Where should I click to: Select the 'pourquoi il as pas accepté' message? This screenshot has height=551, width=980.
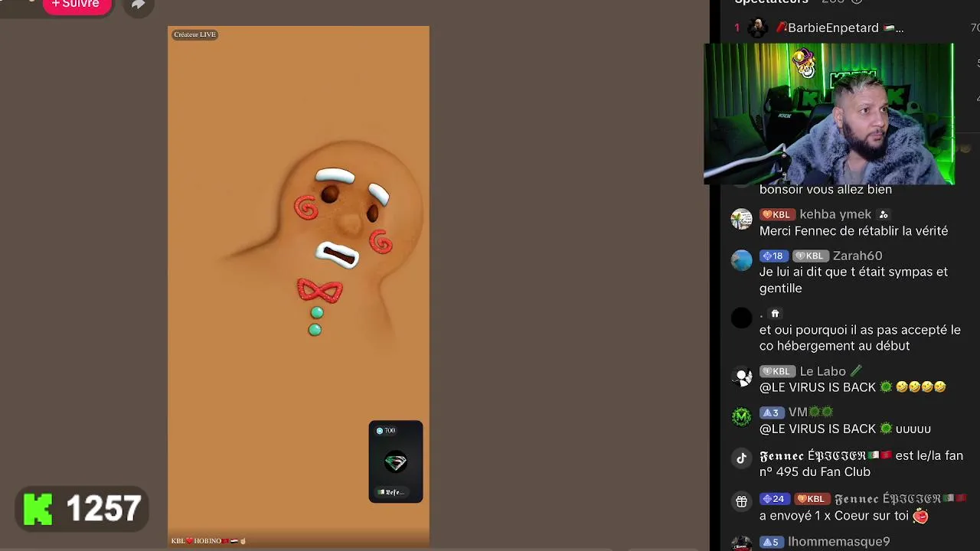[860, 338]
